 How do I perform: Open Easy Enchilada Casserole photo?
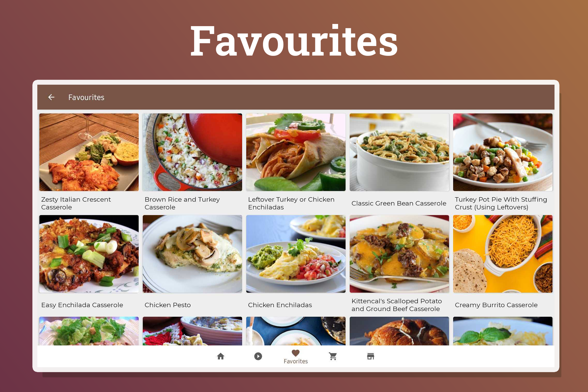click(89, 254)
